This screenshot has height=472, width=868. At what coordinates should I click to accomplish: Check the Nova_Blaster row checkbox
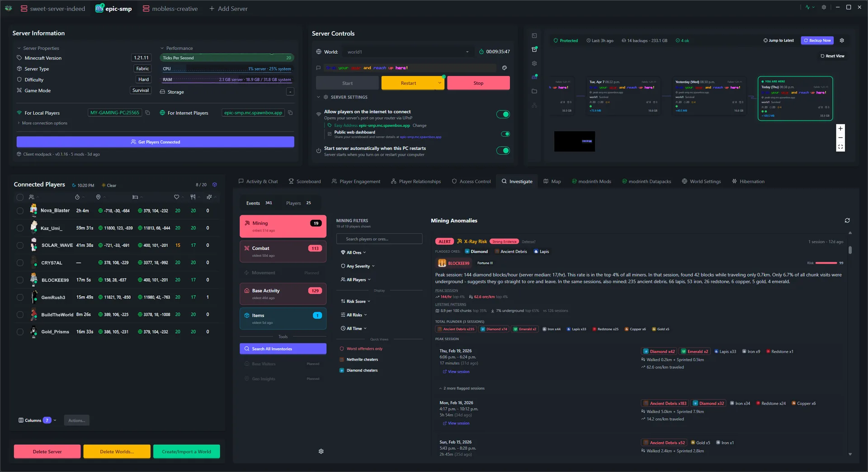pyautogui.click(x=20, y=211)
